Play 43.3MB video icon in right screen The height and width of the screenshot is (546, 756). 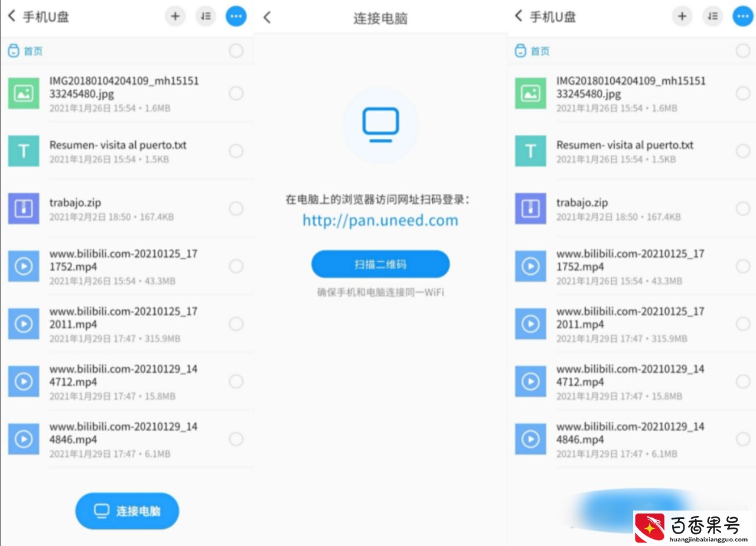point(530,266)
